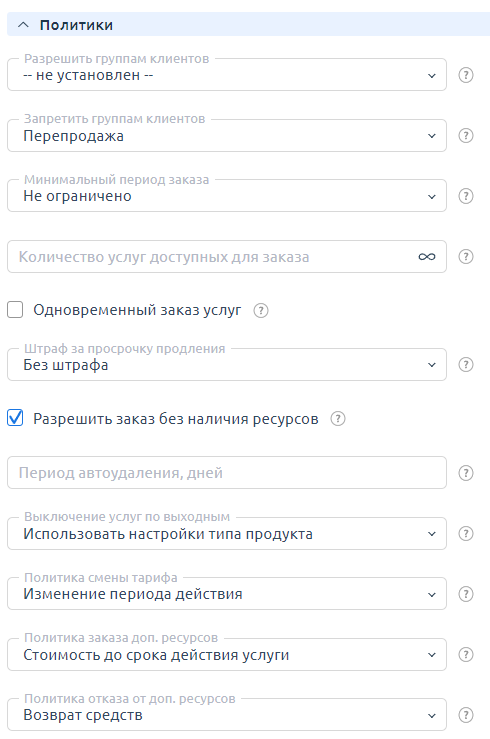Screen dimensions: 490x739
Task: Open Выключение услуг по выходным dropdown
Action: (x=227, y=534)
